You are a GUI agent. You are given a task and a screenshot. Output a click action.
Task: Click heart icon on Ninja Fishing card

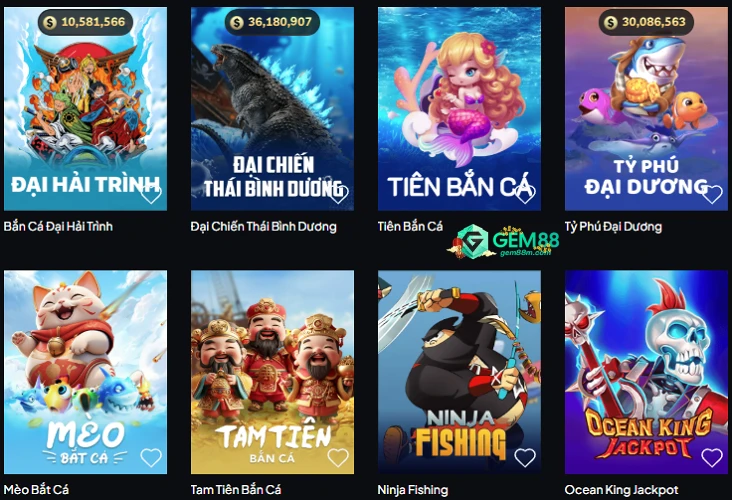(525, 458)
